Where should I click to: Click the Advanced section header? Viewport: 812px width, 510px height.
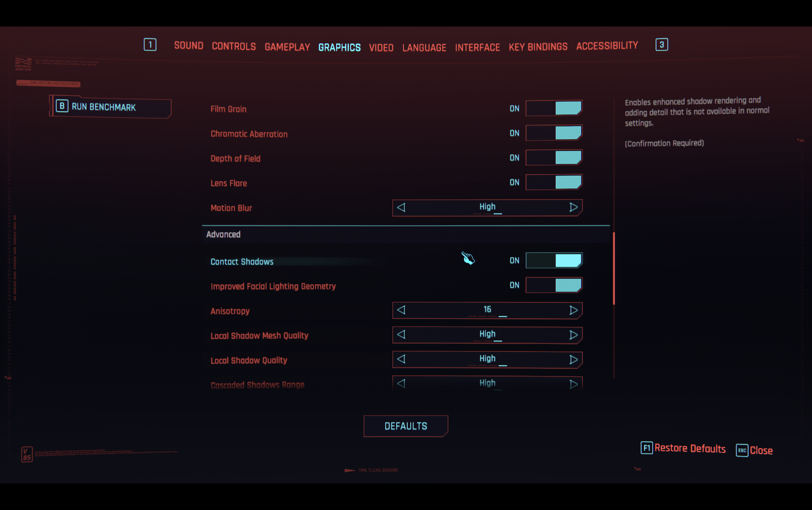406,234
